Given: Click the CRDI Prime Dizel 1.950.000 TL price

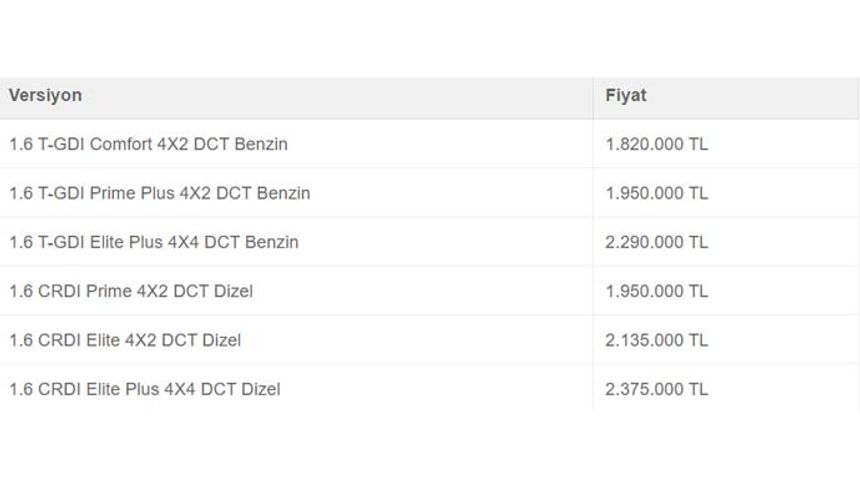Looking at the screenshot, I should (x=657, y=291).
